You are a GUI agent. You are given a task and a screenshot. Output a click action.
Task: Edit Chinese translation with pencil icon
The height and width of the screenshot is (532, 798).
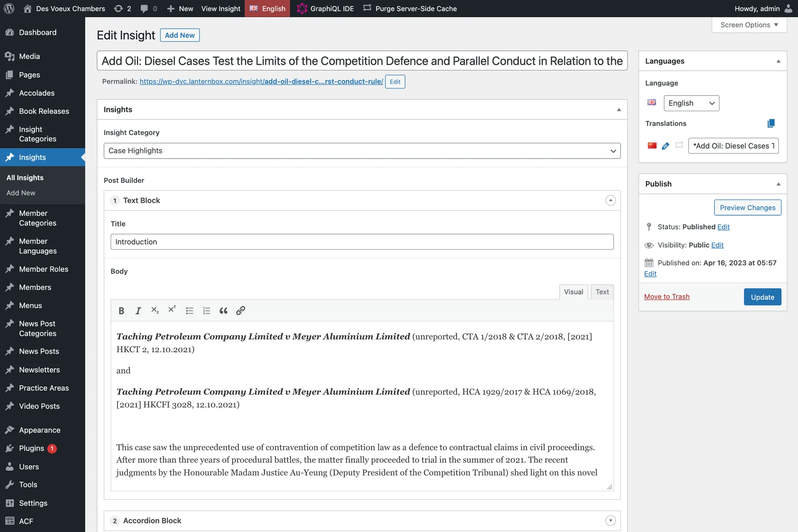(x=665, y=146)
